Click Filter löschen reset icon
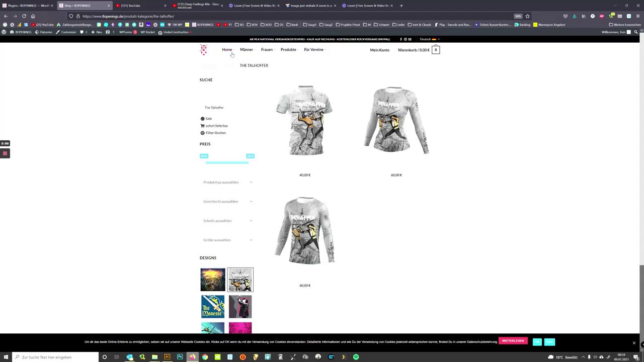 pyautogui.click(x=202, y=133)
